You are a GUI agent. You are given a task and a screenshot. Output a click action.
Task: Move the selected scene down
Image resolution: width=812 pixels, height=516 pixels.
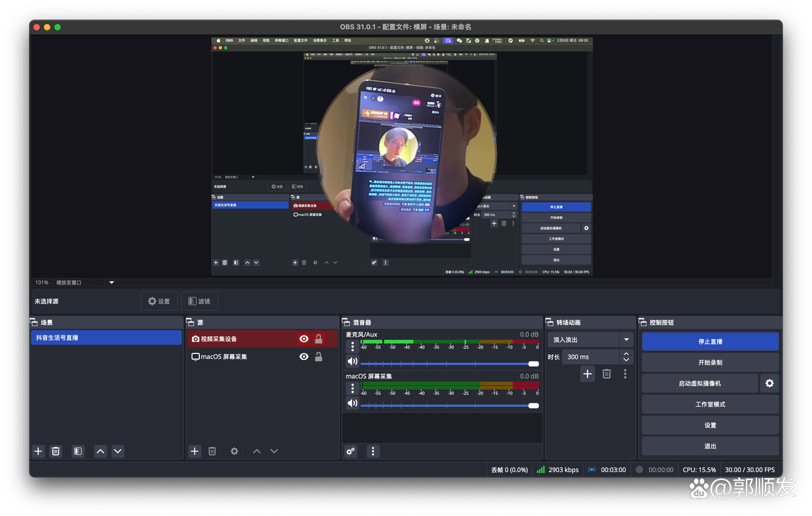[117, 451]
